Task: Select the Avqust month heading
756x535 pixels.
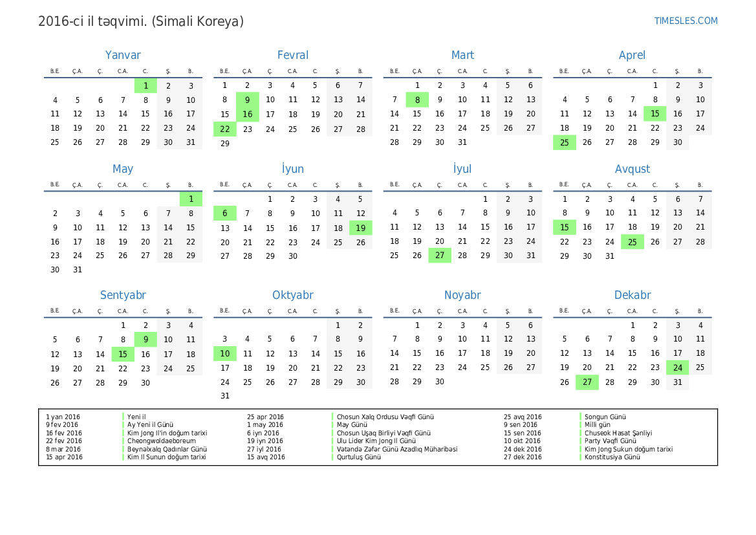Action: coord(632,169)
